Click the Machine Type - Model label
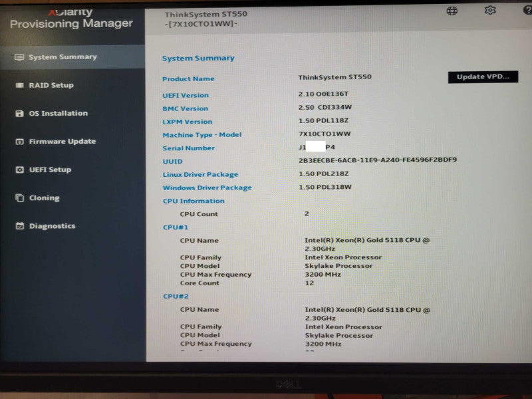Screen dimensions: 532x399 (x=202, y=135)
